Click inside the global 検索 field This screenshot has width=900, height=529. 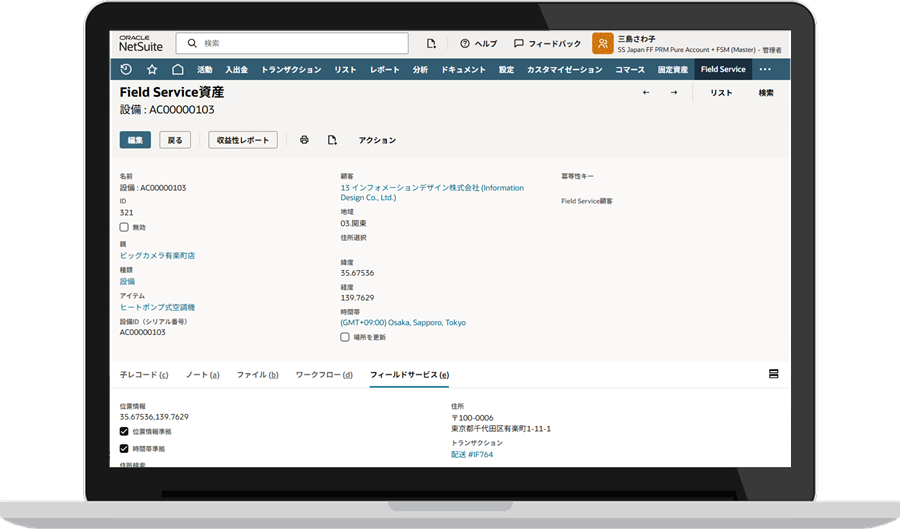pos(292,43)
